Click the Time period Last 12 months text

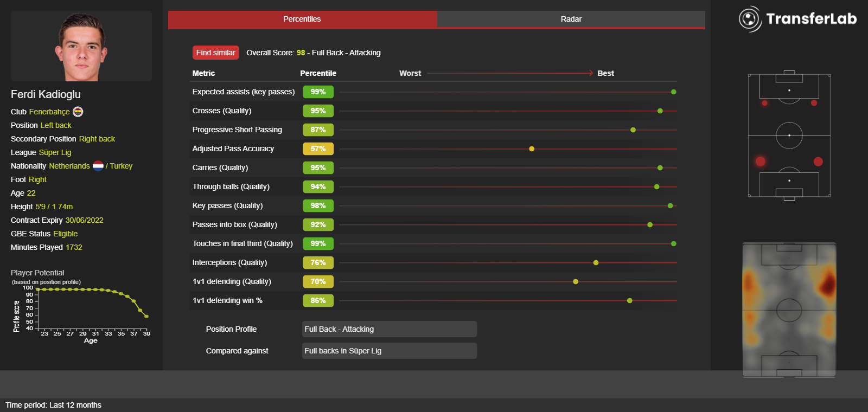click(x=54, y=405)
